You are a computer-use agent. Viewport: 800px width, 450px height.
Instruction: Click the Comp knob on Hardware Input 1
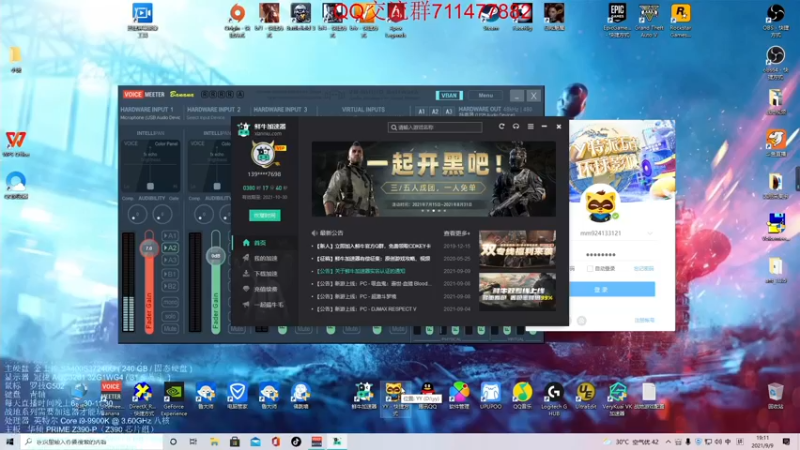point(137,215)
